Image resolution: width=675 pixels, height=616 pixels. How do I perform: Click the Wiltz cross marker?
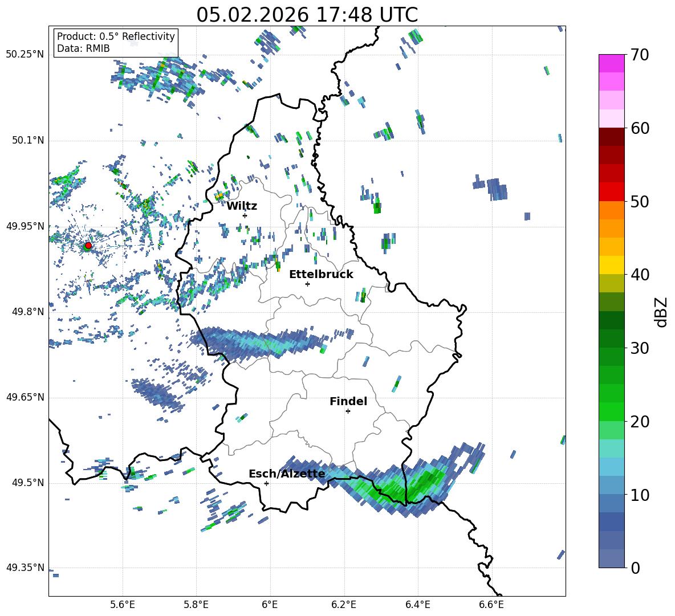click(x=245, y=215)
